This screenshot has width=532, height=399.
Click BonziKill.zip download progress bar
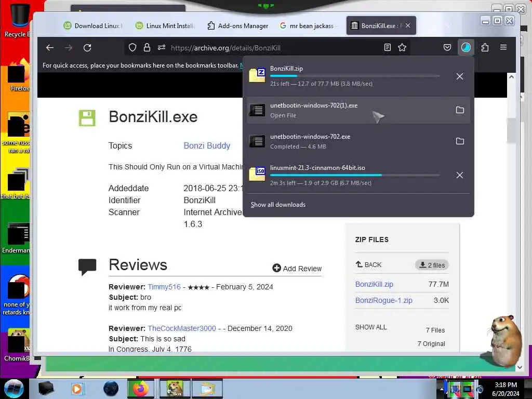point(355,76)
